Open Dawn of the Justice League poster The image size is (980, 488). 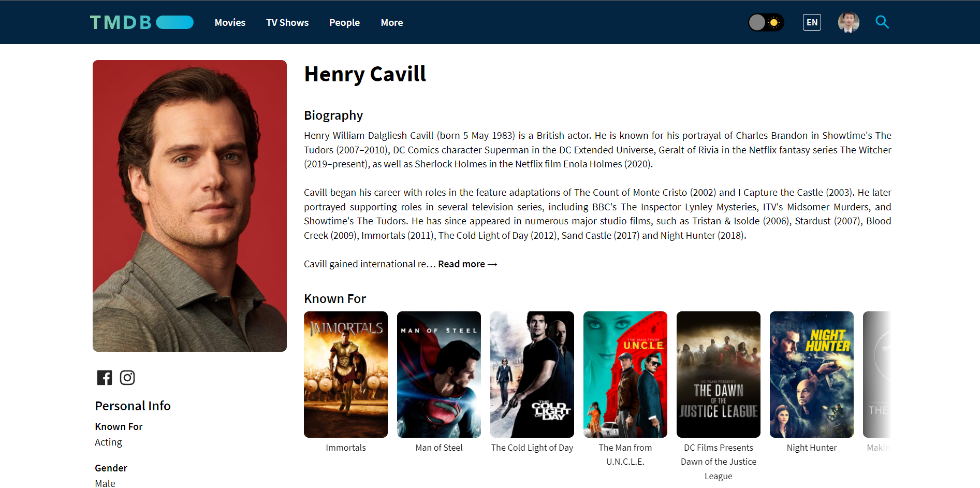point(719,375)
